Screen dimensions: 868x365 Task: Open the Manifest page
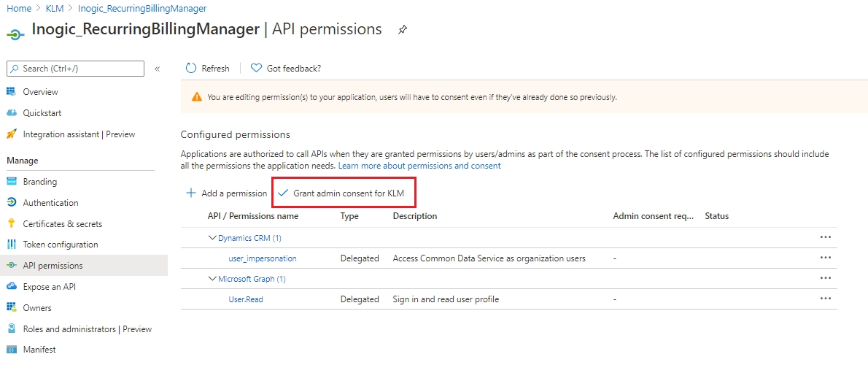tap(39, 350)
